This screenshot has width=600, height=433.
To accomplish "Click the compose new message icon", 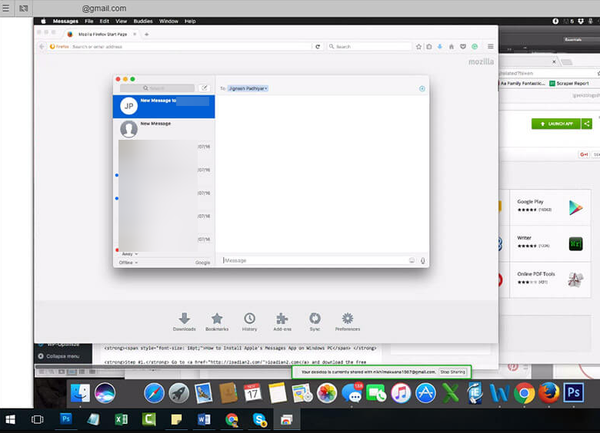I will 205,88.
